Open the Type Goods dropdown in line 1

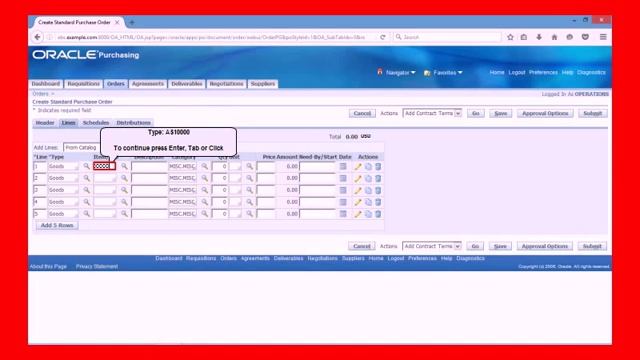pyautogui.click(x=63, y=167)
